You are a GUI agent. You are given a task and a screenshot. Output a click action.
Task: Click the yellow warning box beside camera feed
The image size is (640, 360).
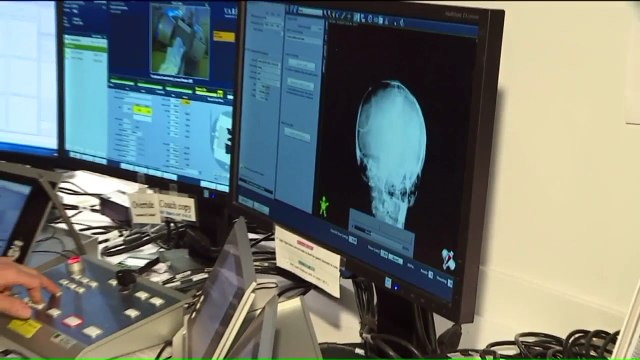click(x=224, y=36)
